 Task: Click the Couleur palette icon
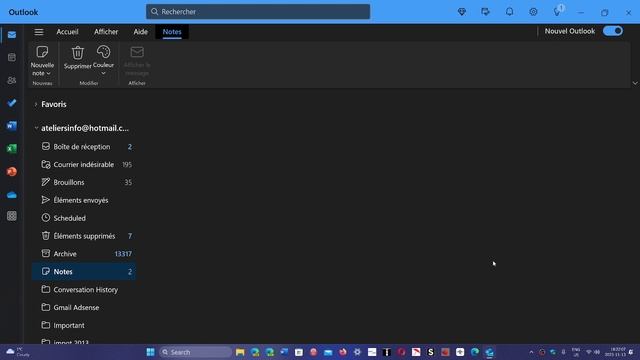coord(103,52)
